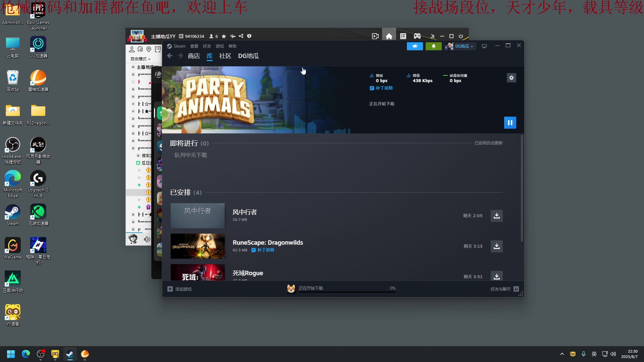Click YY power icon

point(461,36)
